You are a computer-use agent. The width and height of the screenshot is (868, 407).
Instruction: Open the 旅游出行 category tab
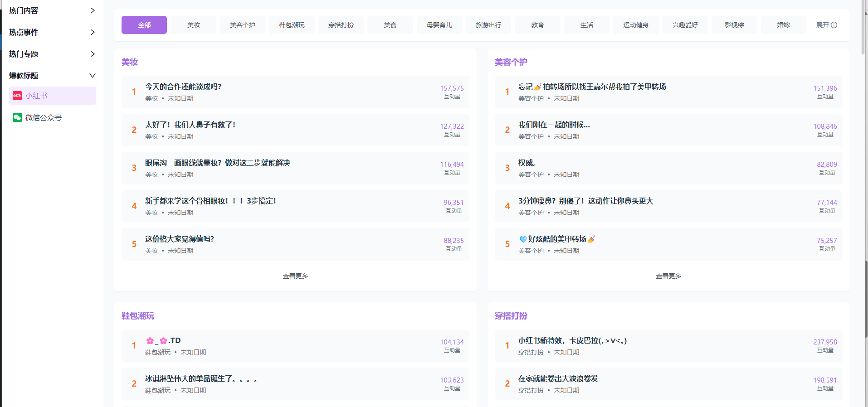pyautogui.click(x=488, y=25)
